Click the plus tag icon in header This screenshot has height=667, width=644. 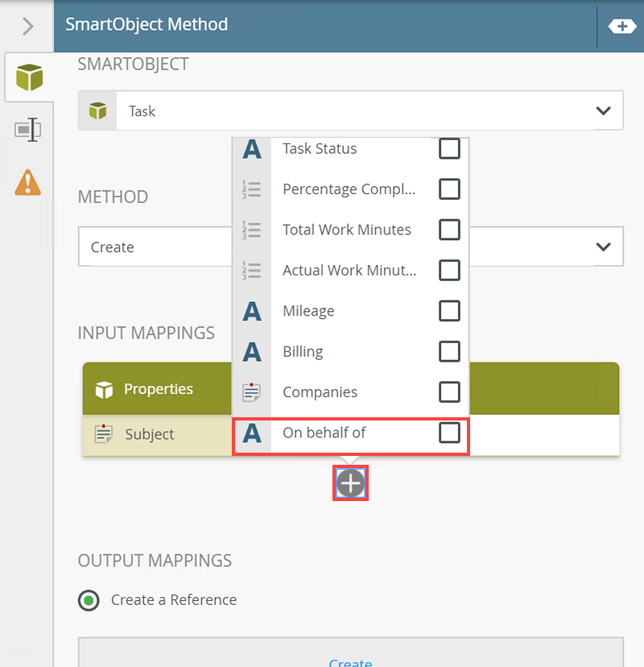tap(621, 26)
